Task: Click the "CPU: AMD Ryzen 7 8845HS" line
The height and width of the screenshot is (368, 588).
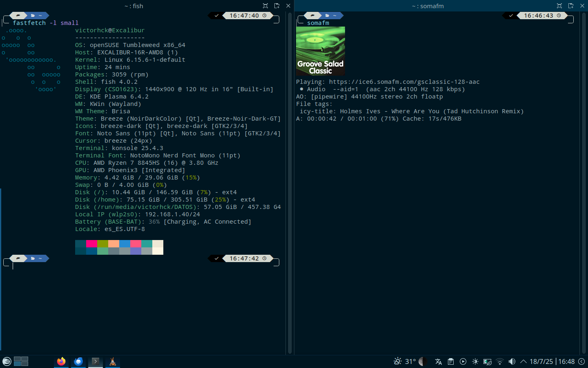Action: click(x=147, y=163)
